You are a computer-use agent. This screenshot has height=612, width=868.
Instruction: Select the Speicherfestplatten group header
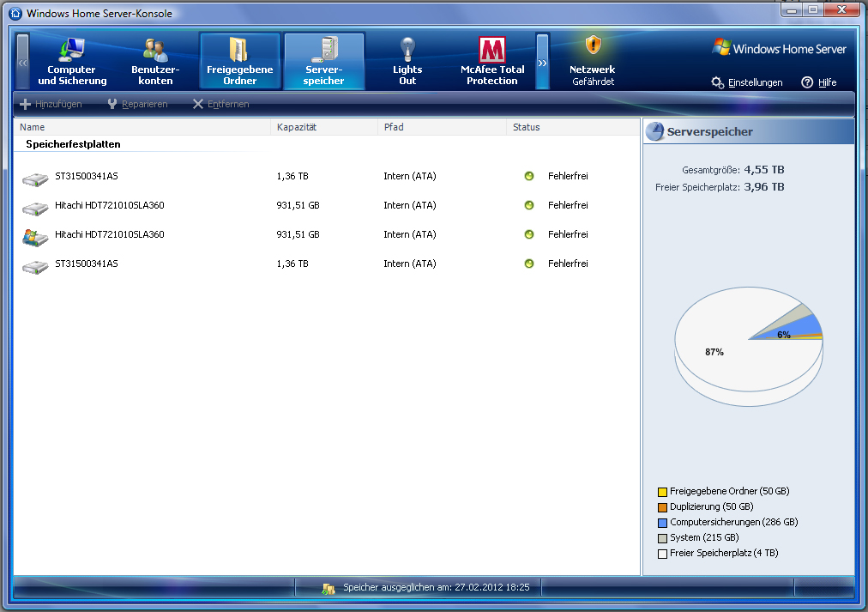point(73,144)
